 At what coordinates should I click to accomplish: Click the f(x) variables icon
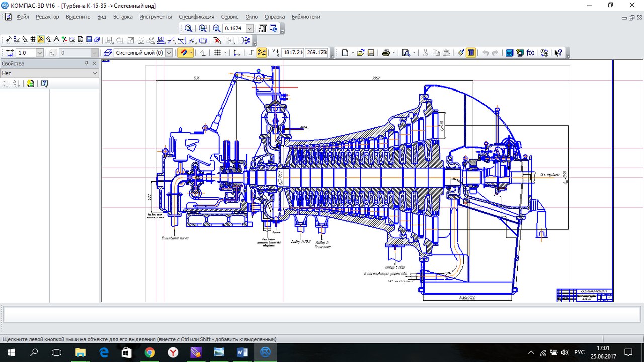tap(530, 53)
